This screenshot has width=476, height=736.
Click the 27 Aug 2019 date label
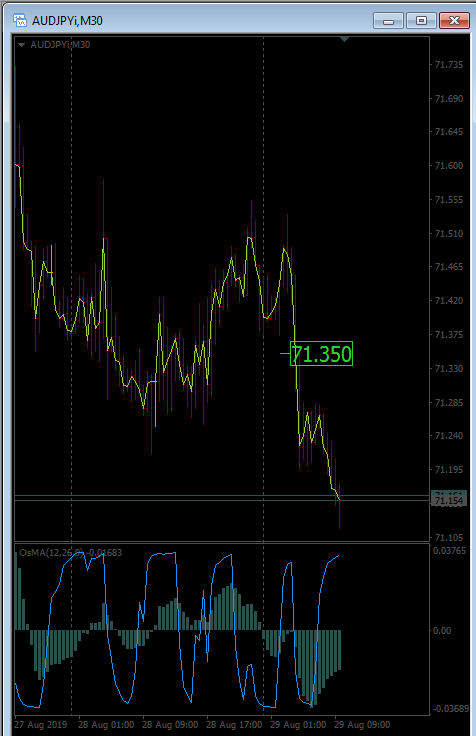(40, 725)
